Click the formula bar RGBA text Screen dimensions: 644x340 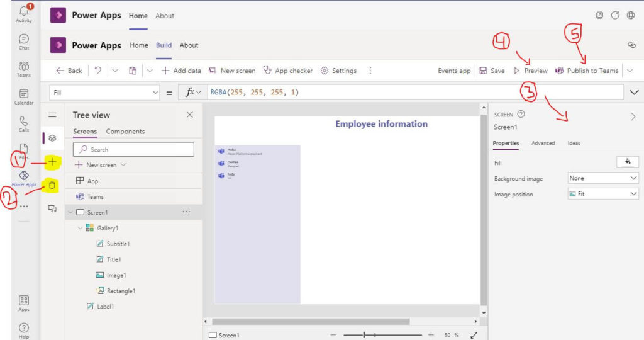255,92
